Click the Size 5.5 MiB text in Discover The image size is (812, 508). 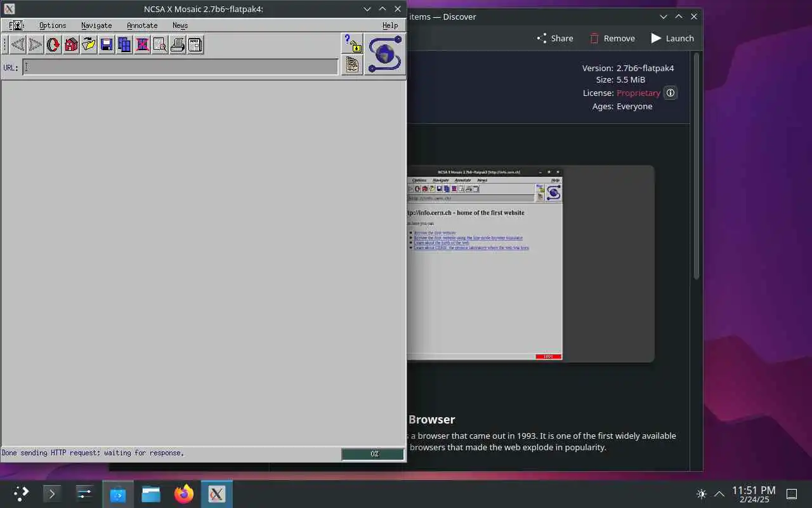tap(620, 80)
